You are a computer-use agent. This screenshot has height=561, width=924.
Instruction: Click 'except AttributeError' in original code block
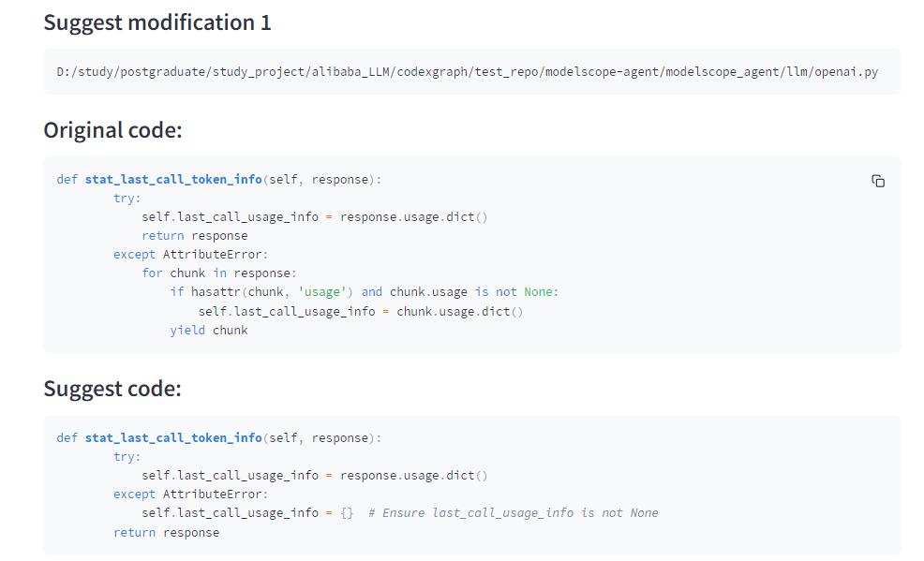coord(190,254)
